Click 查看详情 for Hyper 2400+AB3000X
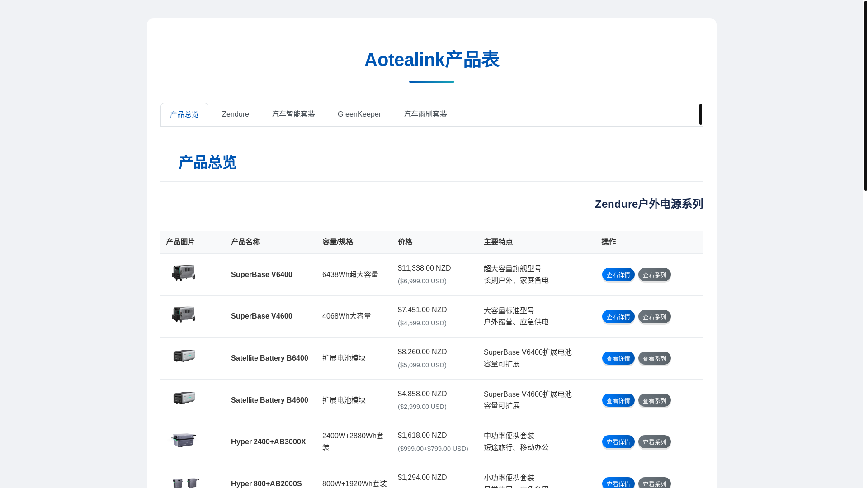 (x=618, y=442)
